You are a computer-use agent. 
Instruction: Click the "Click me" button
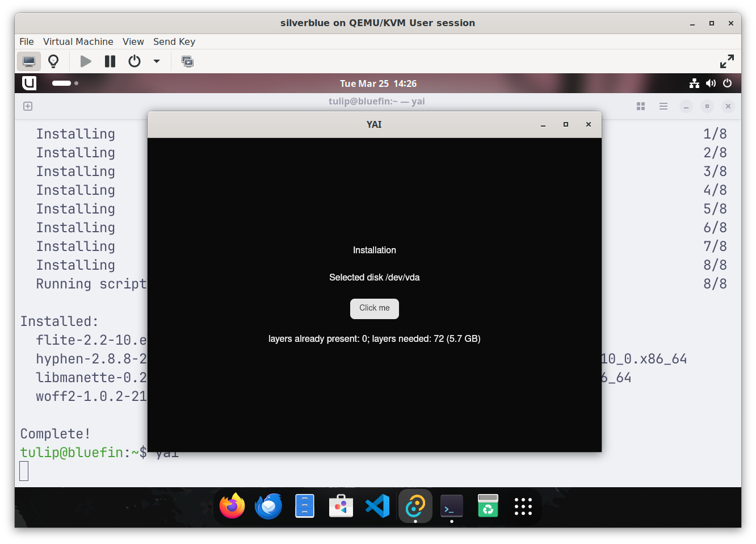pos(375,308)
